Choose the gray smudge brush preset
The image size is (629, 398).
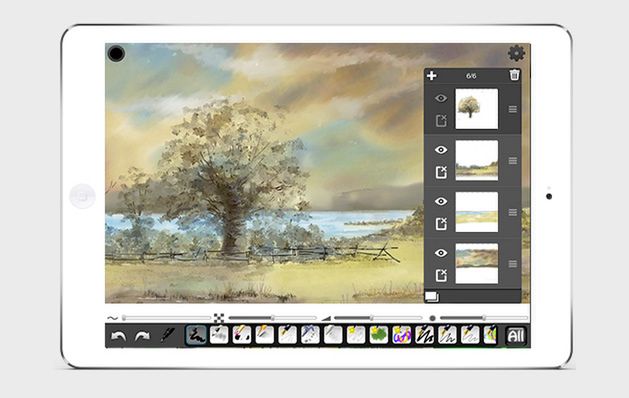click(x=219, y=335)
